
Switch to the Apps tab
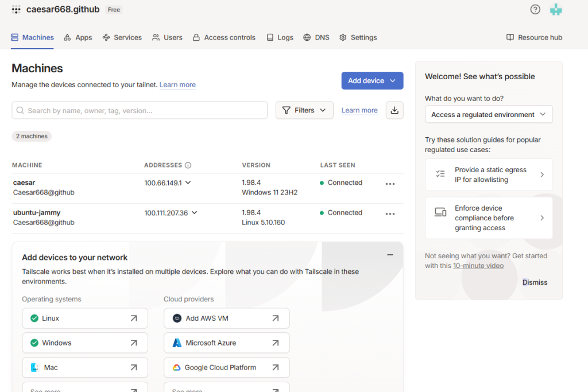78,37
